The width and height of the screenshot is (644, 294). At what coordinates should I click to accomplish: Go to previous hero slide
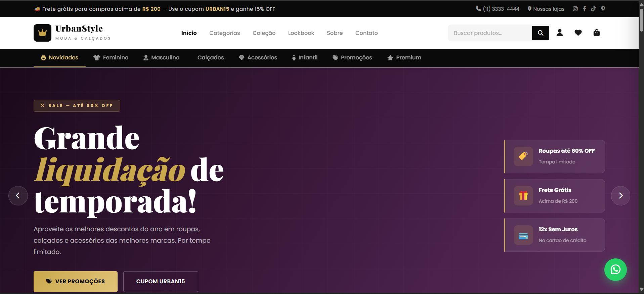tap(18, 196)
